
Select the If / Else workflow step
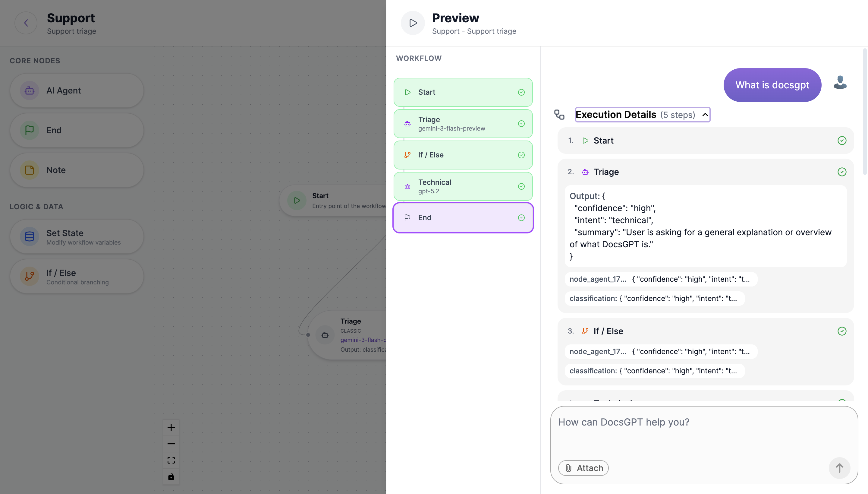(x=463, y=155)
